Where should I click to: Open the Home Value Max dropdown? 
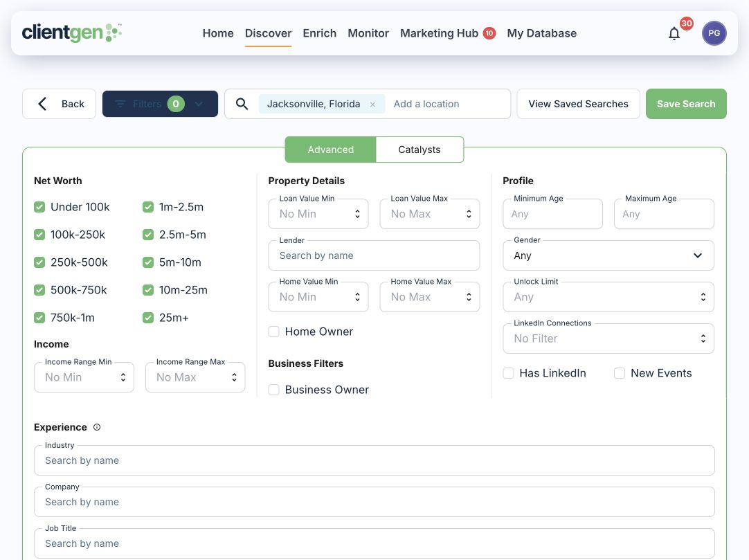coord(429,297)
